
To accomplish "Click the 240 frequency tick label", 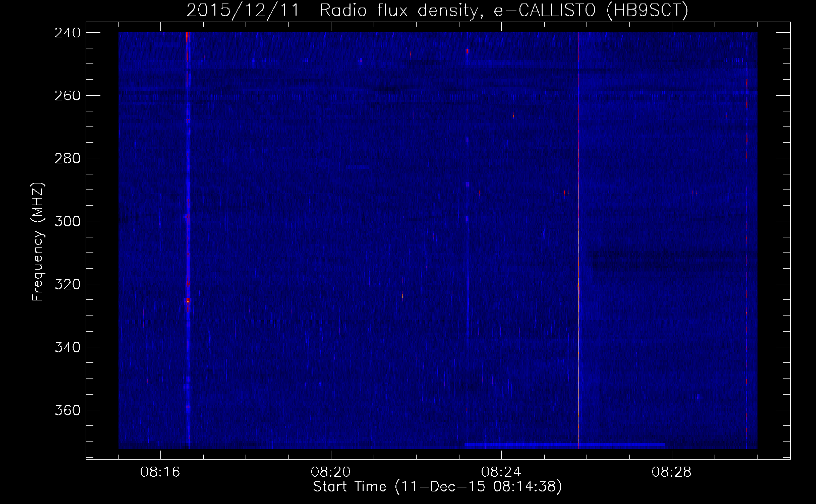I will pyautogui.click(x=67, y=32).
